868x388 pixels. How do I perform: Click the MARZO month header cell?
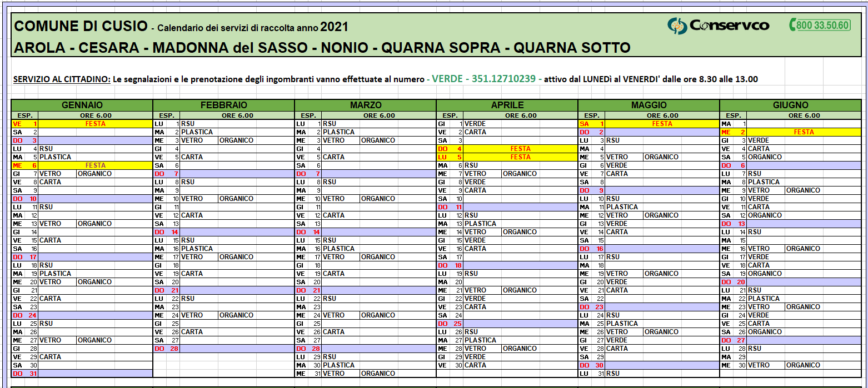tap(365, 105)
